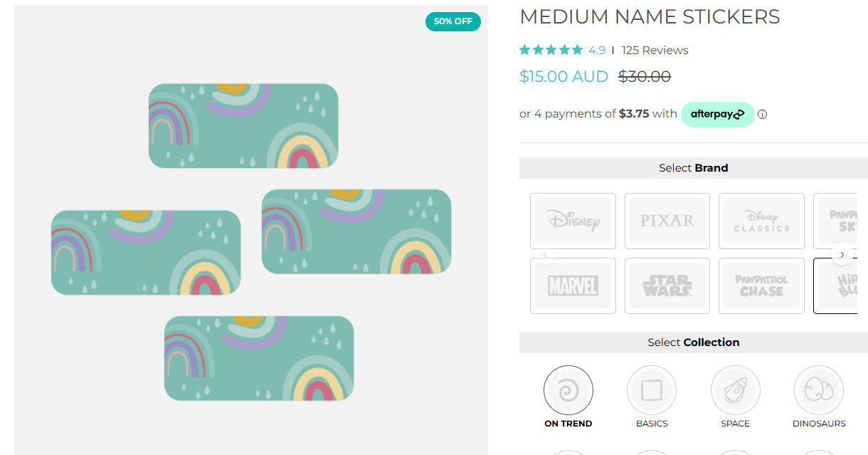This screenshot has width=868, height=455.
Task: Select the On Trend collection
Action: pos(568,390)
